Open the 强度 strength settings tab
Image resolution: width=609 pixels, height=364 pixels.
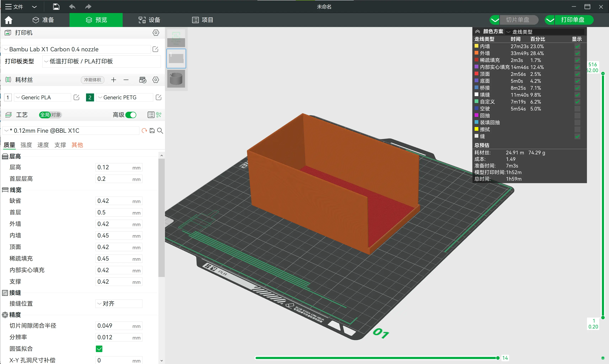[x=26, y=145]
